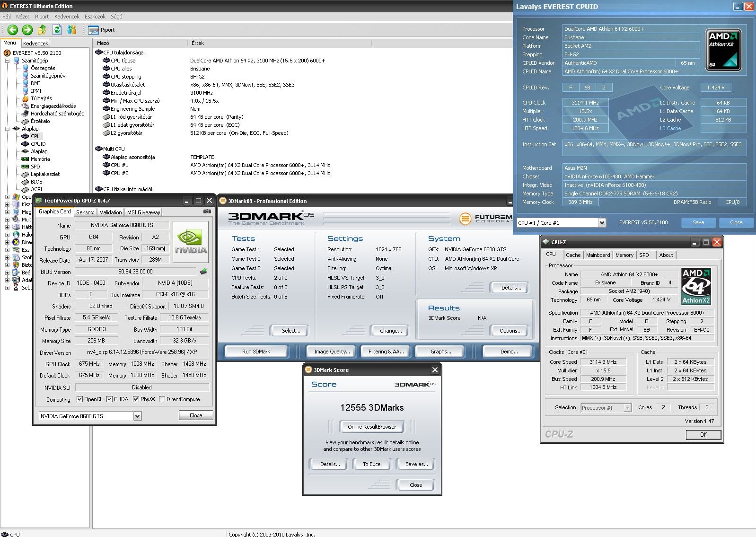Open the GPU selection dropdown in GPU-Z
This screenshot has width=756, height=537.
pyautogui.click(x=137, y=416)
